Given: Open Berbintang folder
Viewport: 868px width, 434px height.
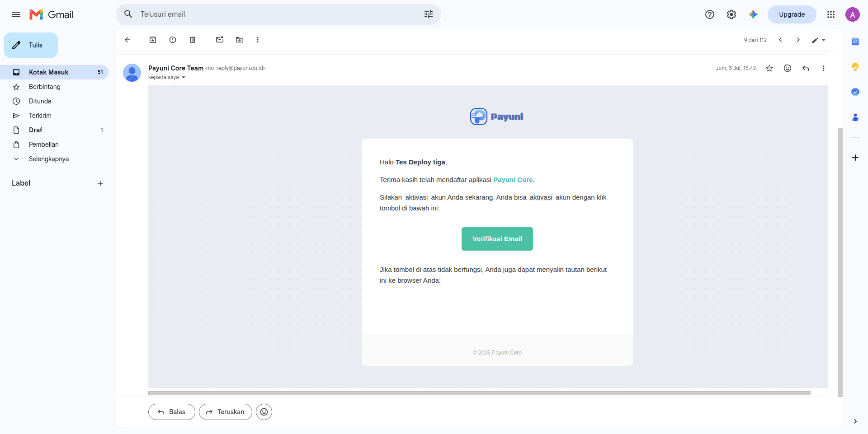Looking at the screenshot, I should (54, 87).
